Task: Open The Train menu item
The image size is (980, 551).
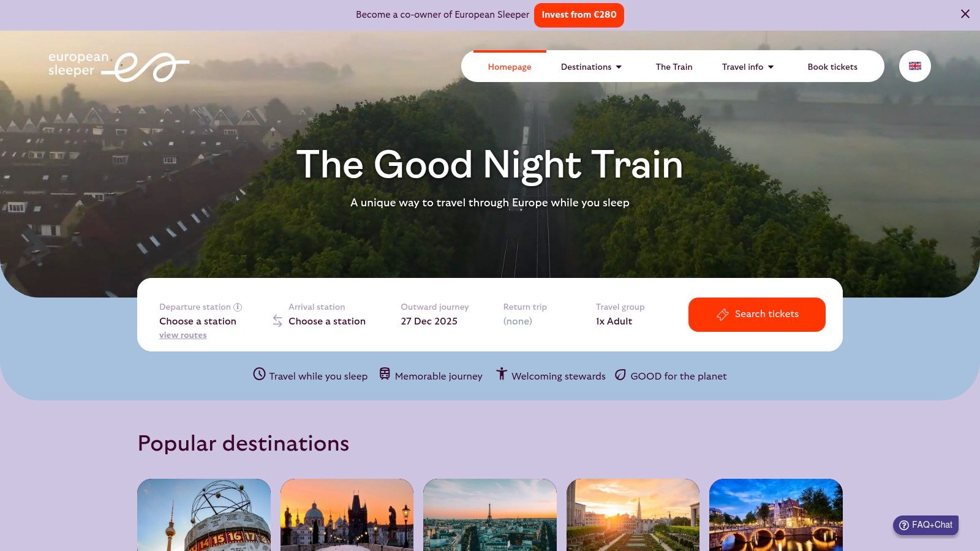Action: pyautogui.click(x=674, y=67)
